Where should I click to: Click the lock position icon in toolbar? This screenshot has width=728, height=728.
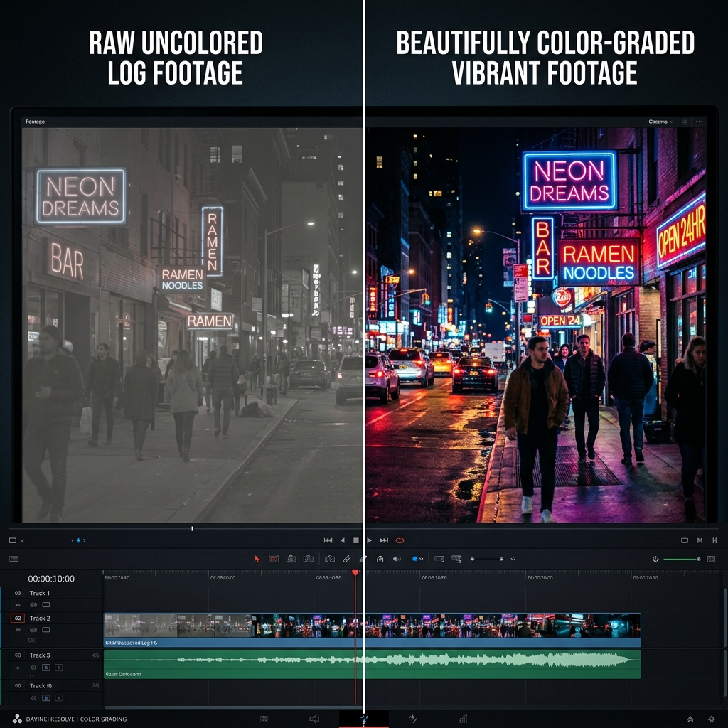click(x=380, y=559)
